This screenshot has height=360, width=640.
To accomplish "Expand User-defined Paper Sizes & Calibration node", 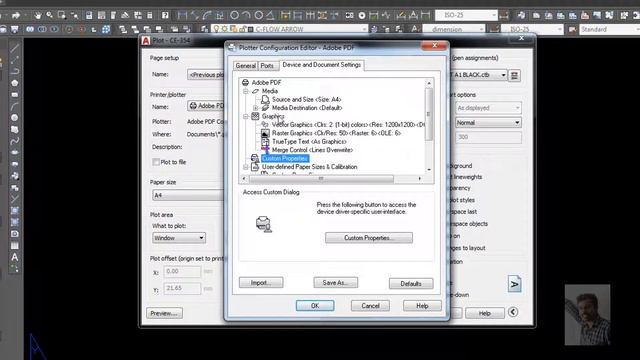I will pos(246,167).
